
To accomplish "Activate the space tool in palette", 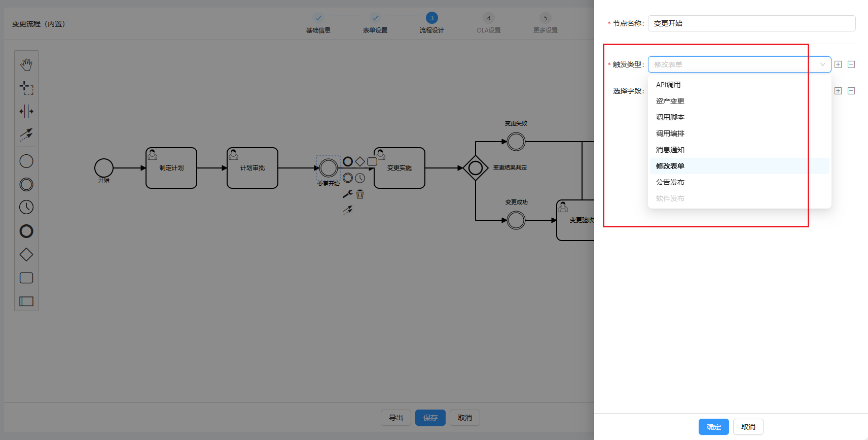I will point(26,111).
